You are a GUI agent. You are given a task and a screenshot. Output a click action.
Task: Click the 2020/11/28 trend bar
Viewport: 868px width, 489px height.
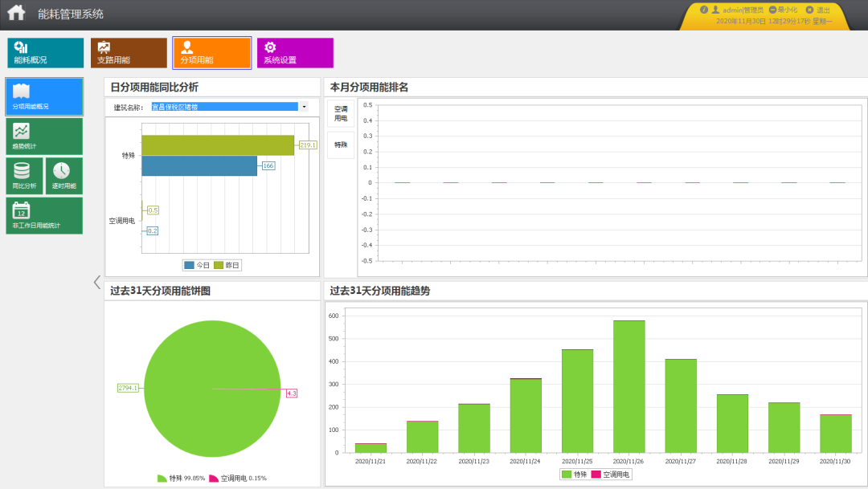pos(732,424)
